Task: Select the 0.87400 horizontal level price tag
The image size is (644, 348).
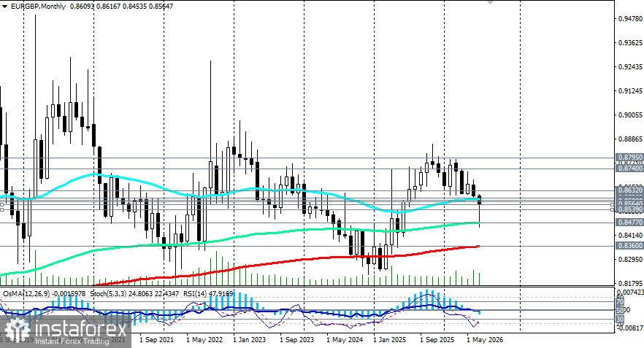Action: [x=630, y=169]
